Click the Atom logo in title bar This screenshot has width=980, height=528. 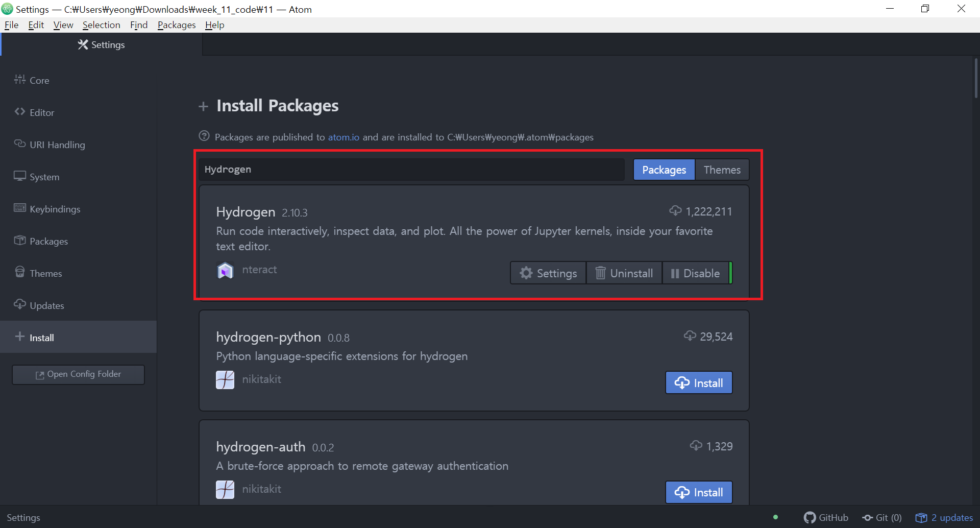7,9
